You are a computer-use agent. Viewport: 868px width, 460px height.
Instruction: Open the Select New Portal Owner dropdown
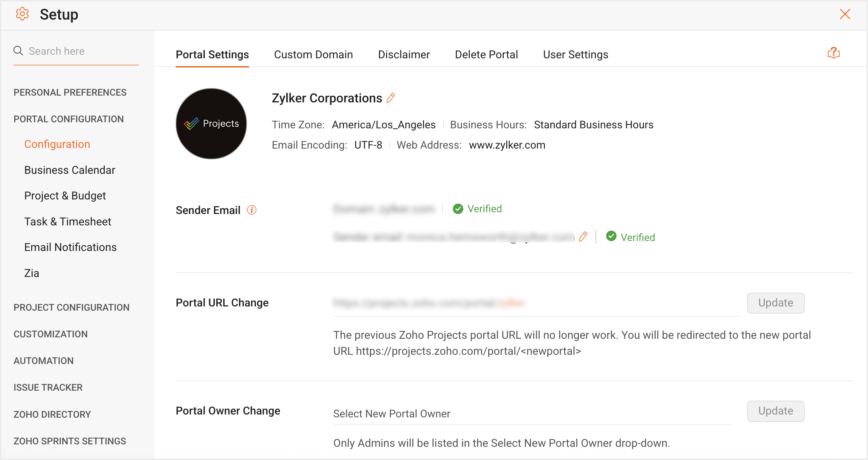[533, 414]
